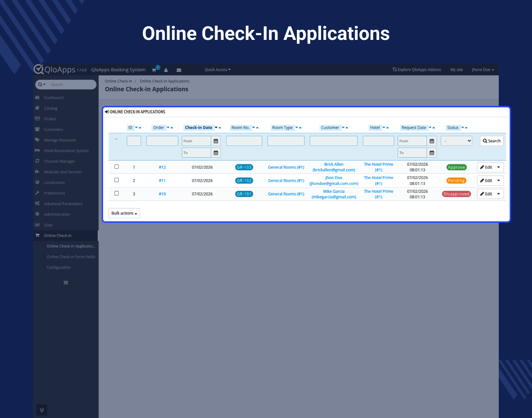This screenshot has width=532, height=418.
Task: Click the green Approve status badge
Action: tap(456, 167)
